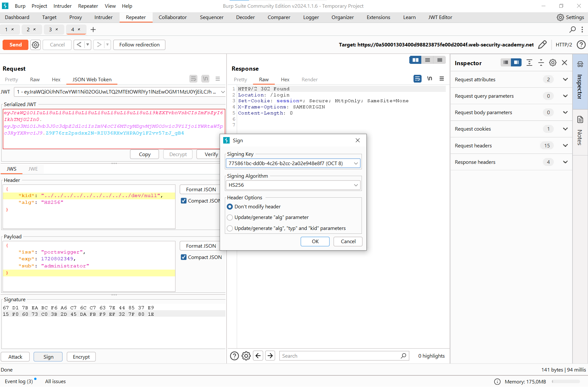588x387 pixels.
Task: Search Repeater tabs with magnifier icon
Action: (x=573, y=30)
